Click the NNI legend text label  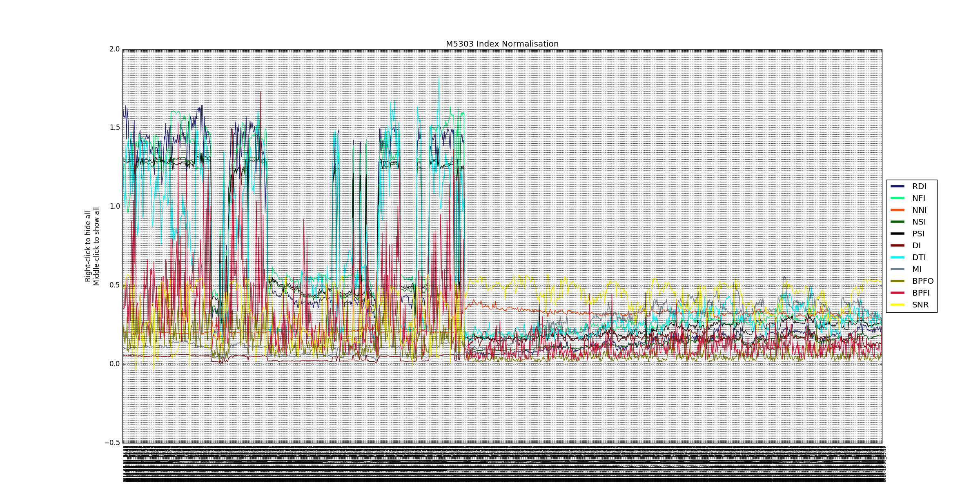point(920,210)
